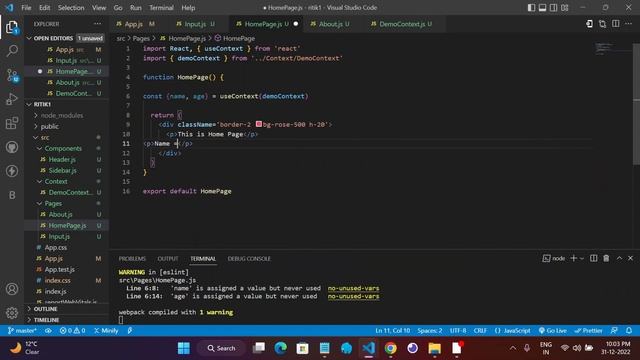The width and height of the screenshot is (640, 360).
Task: Click the feedback icon in status bar
Action: click(x=614, y=331)
